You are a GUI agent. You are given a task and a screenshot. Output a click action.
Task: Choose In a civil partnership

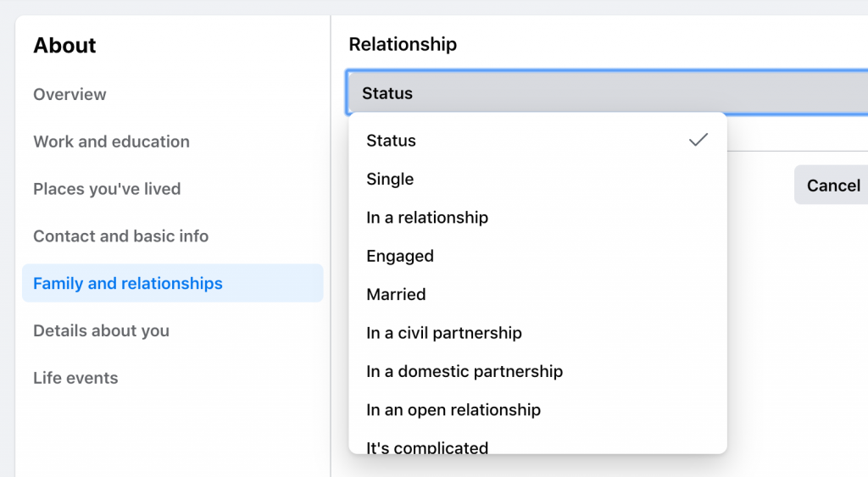444,333
